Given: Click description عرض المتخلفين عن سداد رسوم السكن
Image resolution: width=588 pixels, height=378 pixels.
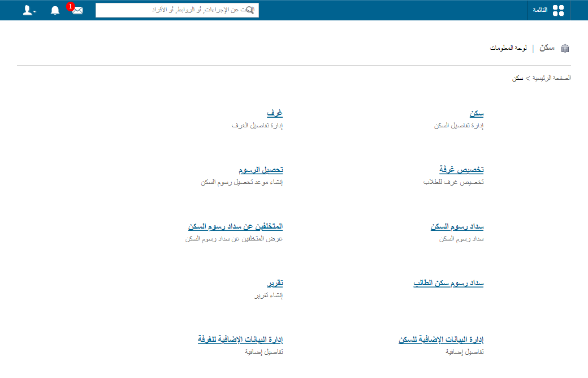Looking at the screenshot, I should tap(234, 239).
